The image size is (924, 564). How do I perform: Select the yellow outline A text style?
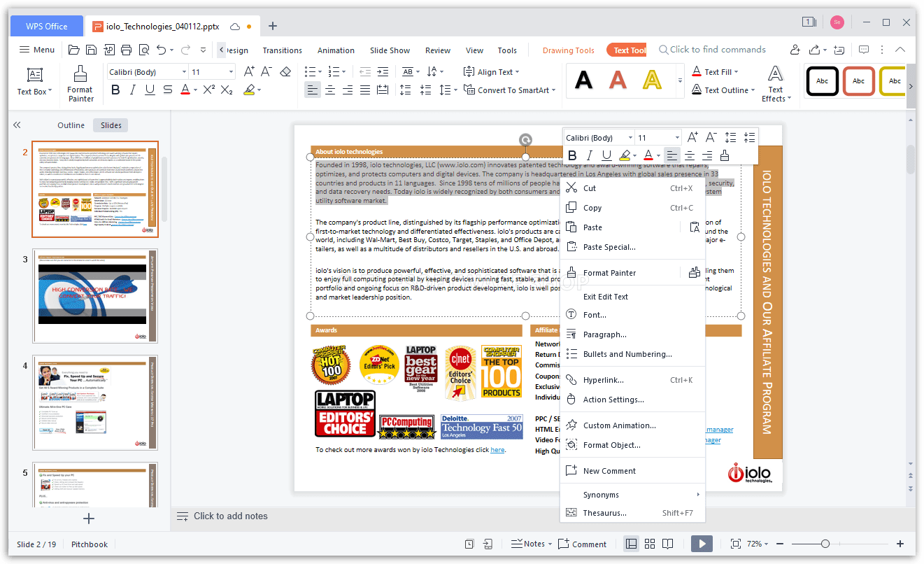click(x=652, y=80)
